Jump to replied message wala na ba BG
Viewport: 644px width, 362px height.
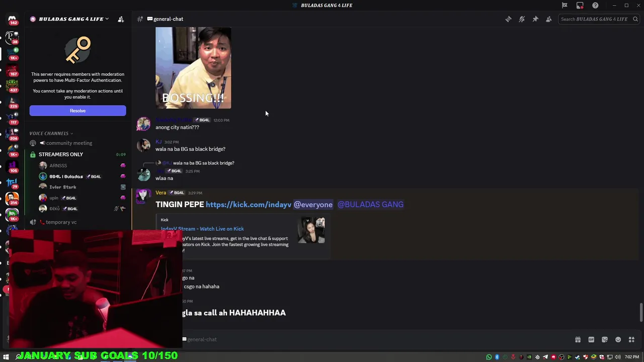pyautogui.click(x=203, y=163)
